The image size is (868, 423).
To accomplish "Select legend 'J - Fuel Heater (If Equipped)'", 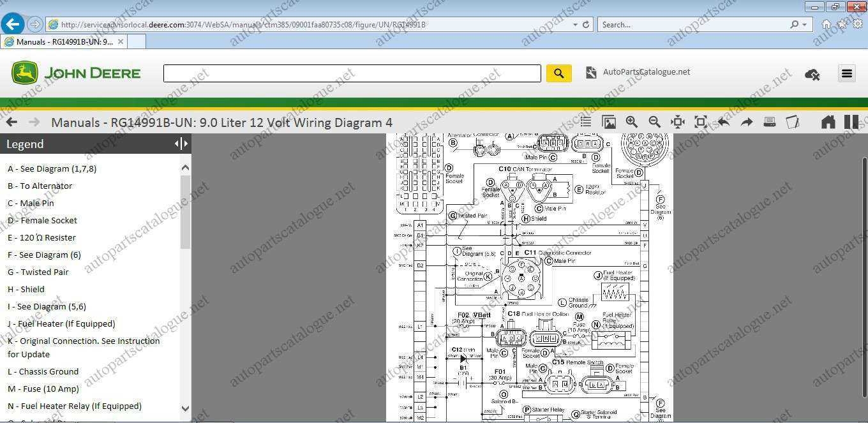I will pos(61,323).
